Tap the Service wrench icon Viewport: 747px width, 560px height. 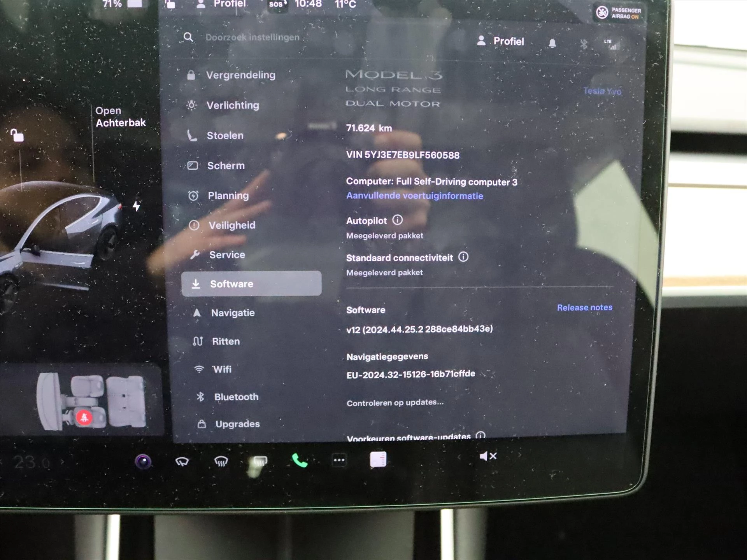pos(197,254)
